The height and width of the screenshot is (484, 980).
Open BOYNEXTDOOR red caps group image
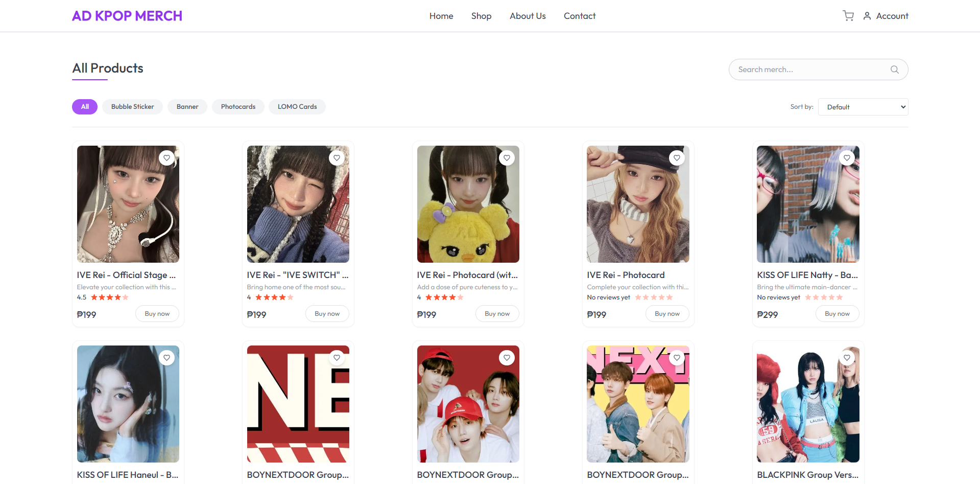coord(468,404)
